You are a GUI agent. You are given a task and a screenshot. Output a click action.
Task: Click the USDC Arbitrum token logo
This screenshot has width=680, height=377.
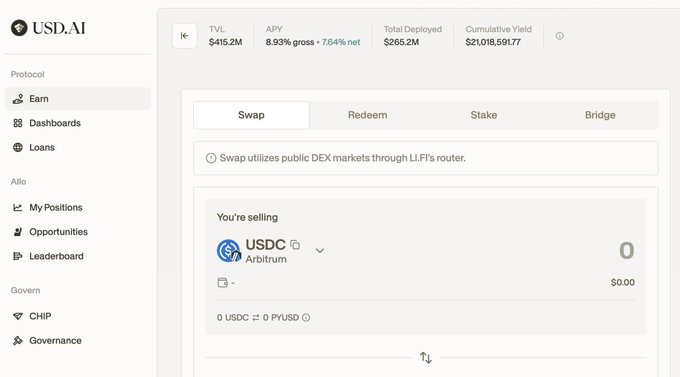[229, 251]
